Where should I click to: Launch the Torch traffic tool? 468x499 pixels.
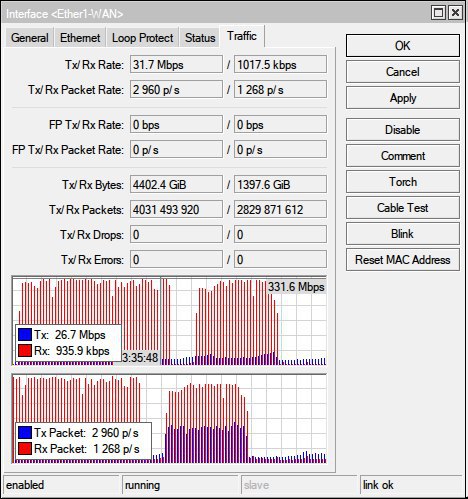pyautogui.click(x=403, y=182)
